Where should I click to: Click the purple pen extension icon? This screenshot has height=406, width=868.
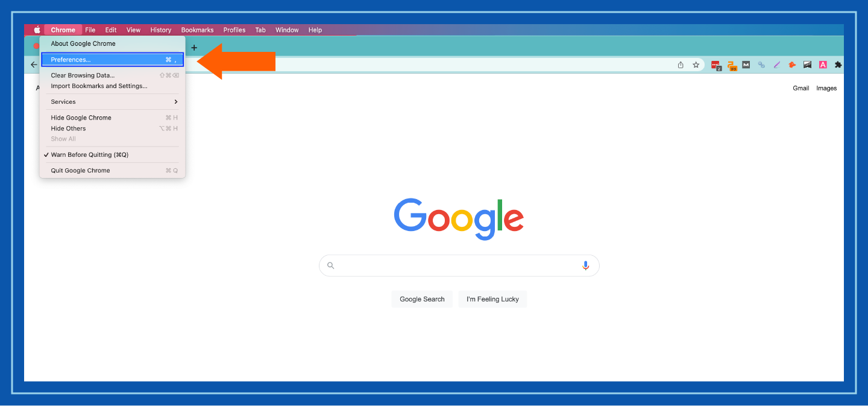coord(776,65)
